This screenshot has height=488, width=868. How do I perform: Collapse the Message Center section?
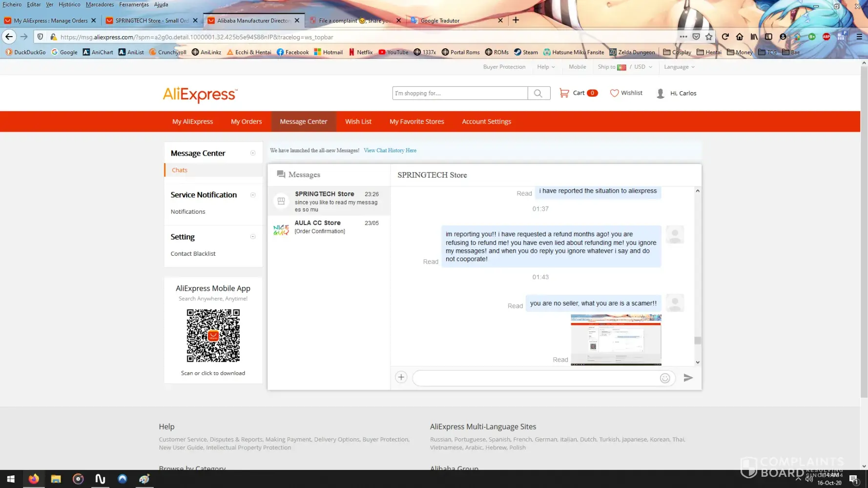click(x=253, y=153)
